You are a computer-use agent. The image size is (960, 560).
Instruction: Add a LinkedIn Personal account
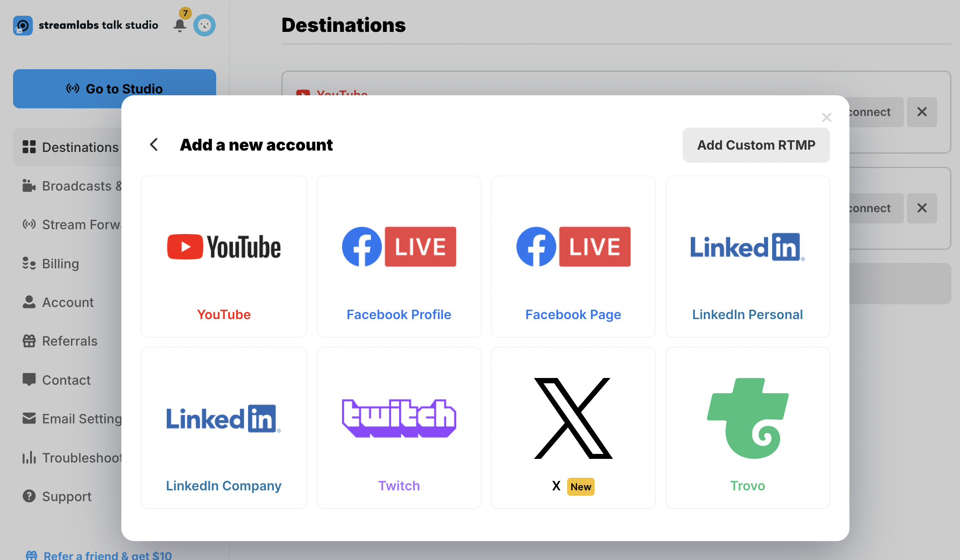(747, 256)
